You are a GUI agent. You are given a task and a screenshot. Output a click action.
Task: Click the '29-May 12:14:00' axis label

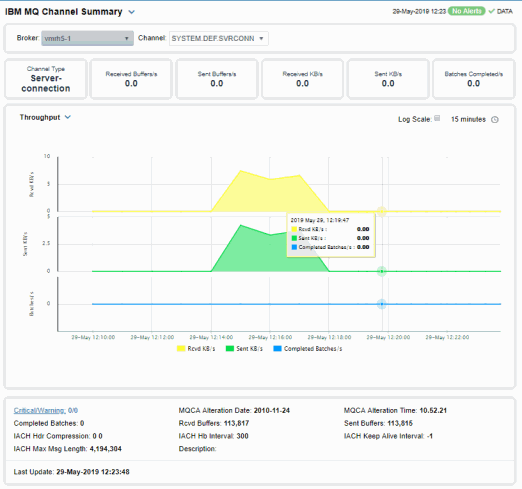[211, 337]
